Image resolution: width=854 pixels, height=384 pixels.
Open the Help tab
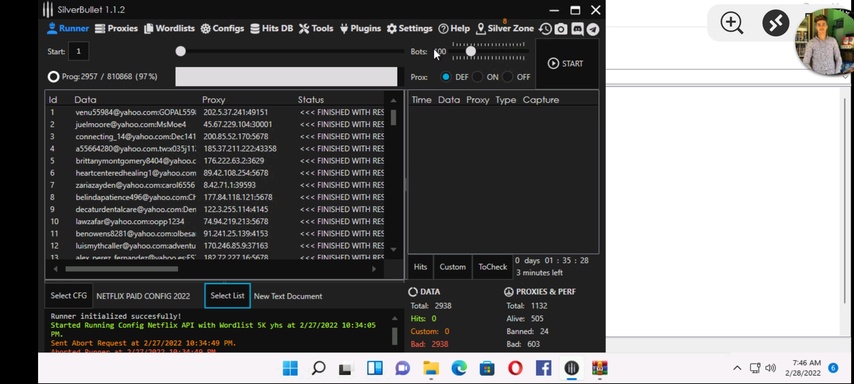pyautogui.click(x=454, y=29)
